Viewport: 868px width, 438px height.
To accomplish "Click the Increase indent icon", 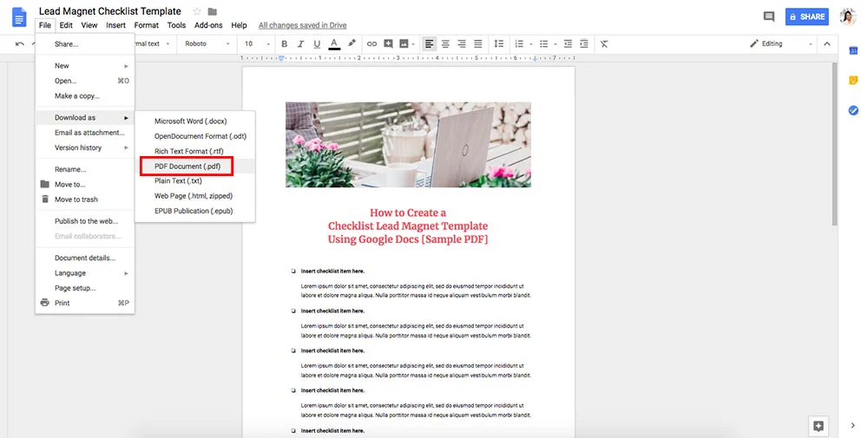I will 583,43.
